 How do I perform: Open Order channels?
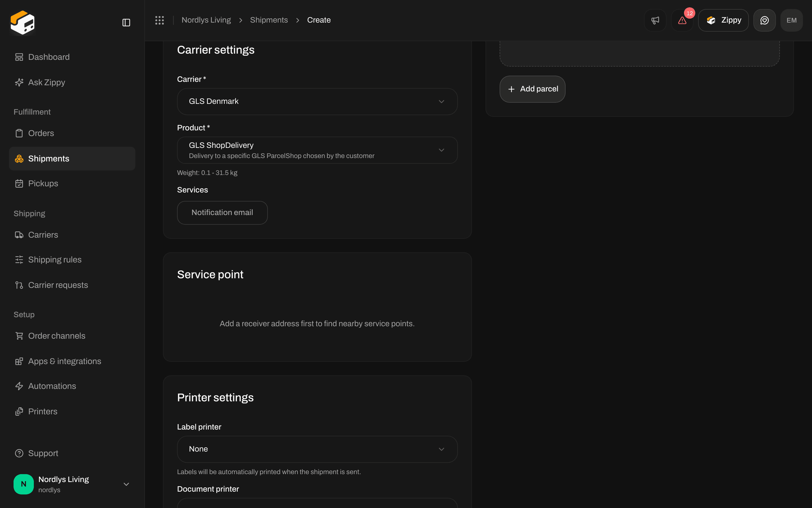[72, 336]
